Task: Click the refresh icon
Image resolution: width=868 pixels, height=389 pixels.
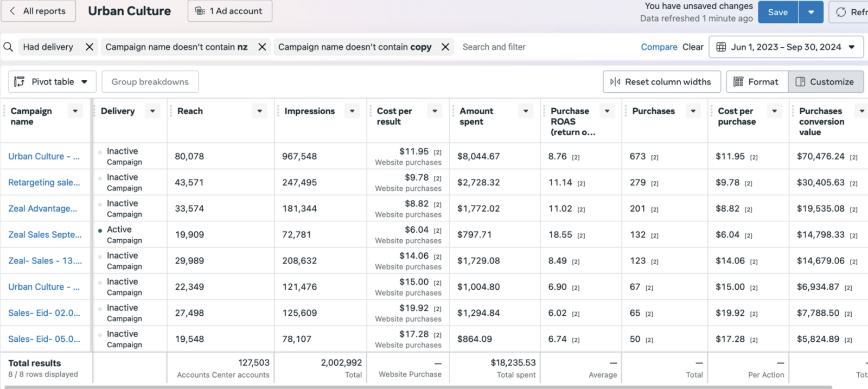Action: point(841,12)
